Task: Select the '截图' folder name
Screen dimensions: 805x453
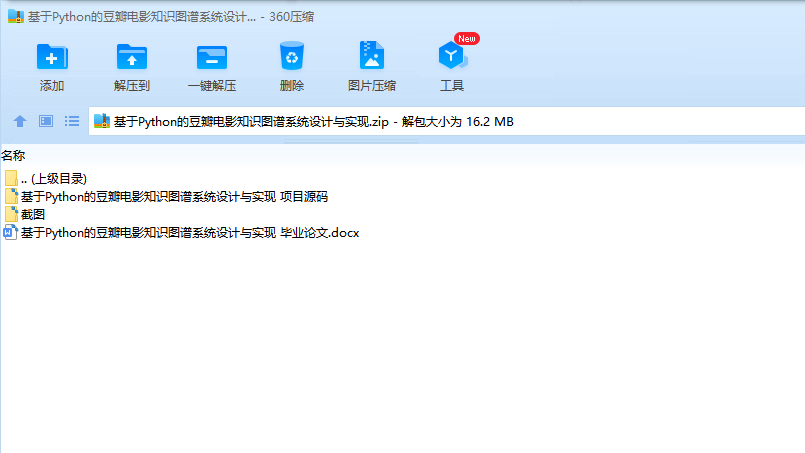Action: 33,214
